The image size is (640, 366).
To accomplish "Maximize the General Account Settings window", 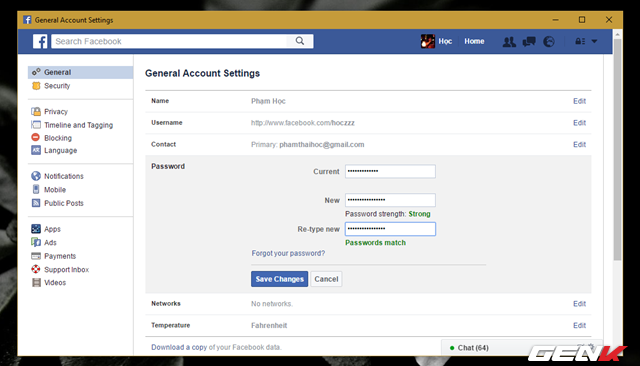I will (582, 20).
